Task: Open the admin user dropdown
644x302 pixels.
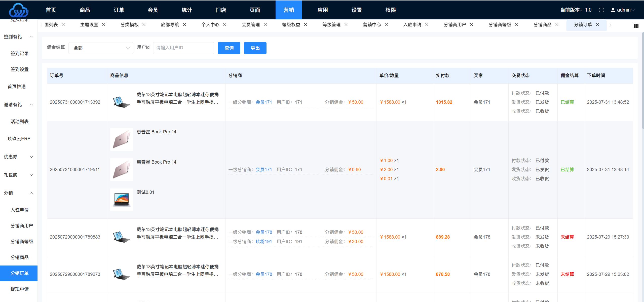Action: 623,10
